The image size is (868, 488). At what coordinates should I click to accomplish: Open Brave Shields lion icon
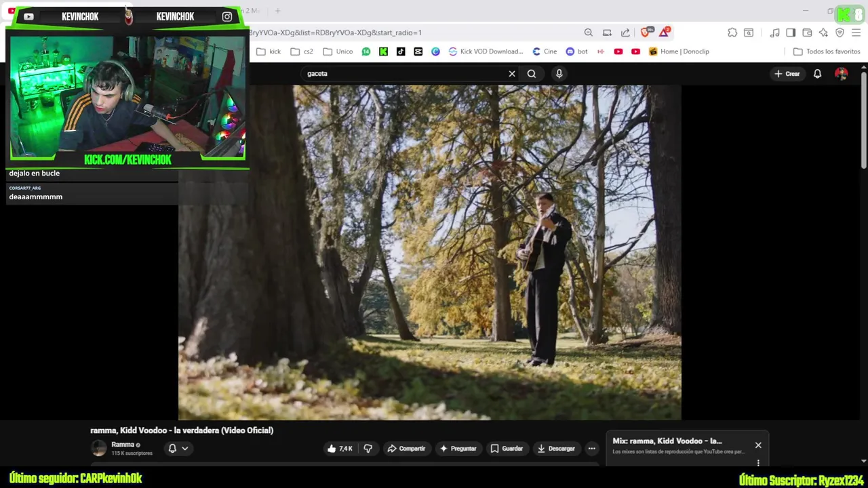[646, 32]
